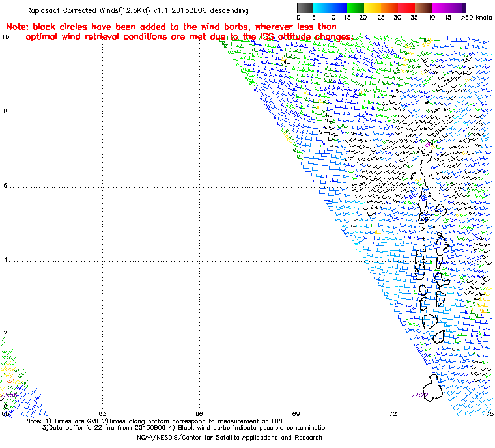
Task: Click the red 30-35 knots legend segment
Action: tap(406, 8)
